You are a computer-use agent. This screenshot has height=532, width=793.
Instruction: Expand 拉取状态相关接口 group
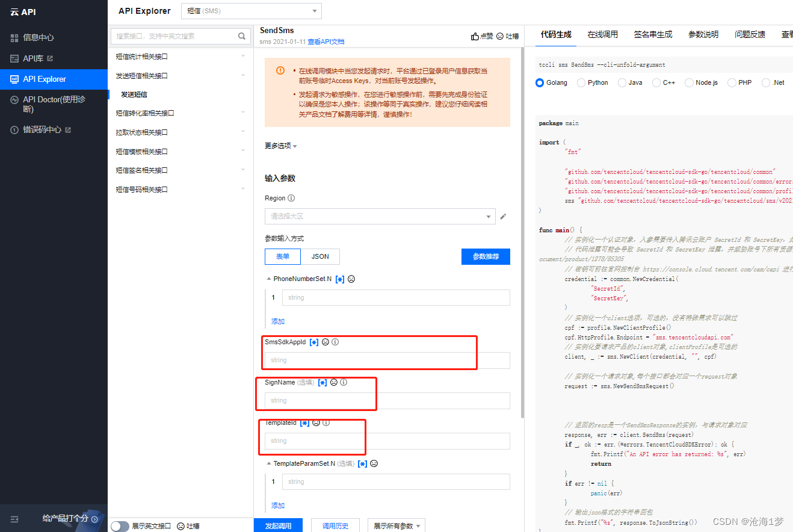181,132
